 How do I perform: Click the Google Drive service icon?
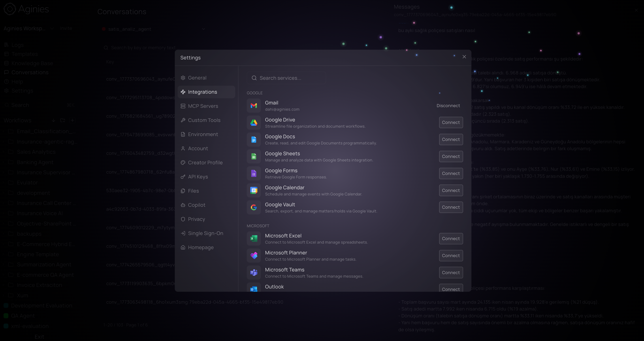(x=254, y=123)
